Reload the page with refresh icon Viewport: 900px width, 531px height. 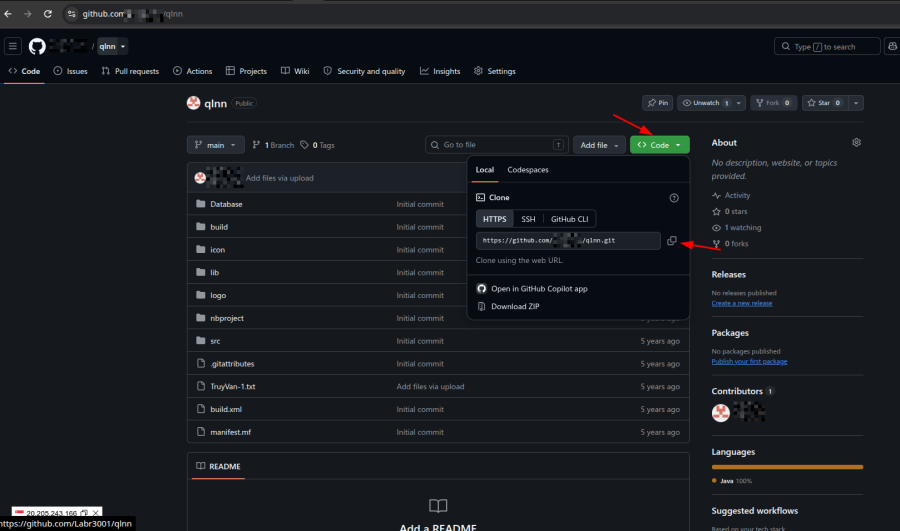point(48,14)
